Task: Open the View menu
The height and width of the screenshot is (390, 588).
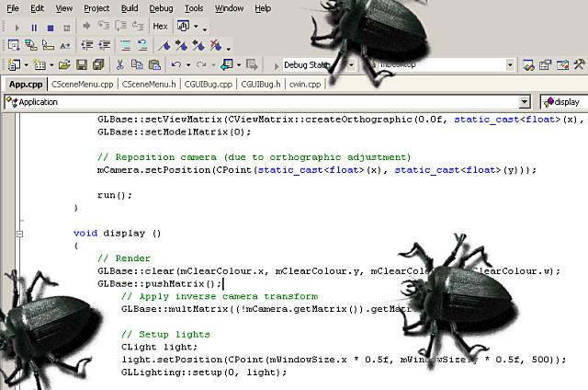Action: click(x=64, y=8)
